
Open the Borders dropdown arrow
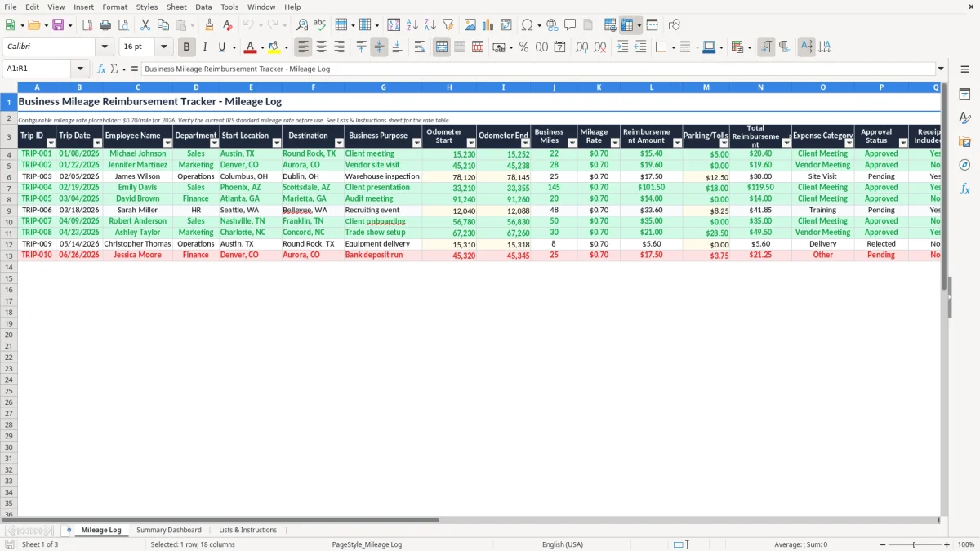672,47
